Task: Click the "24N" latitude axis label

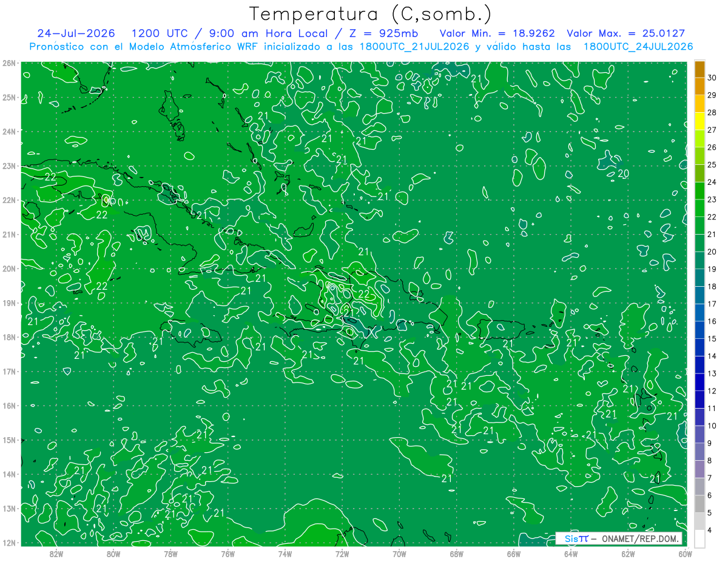Action: coord(8,132)
